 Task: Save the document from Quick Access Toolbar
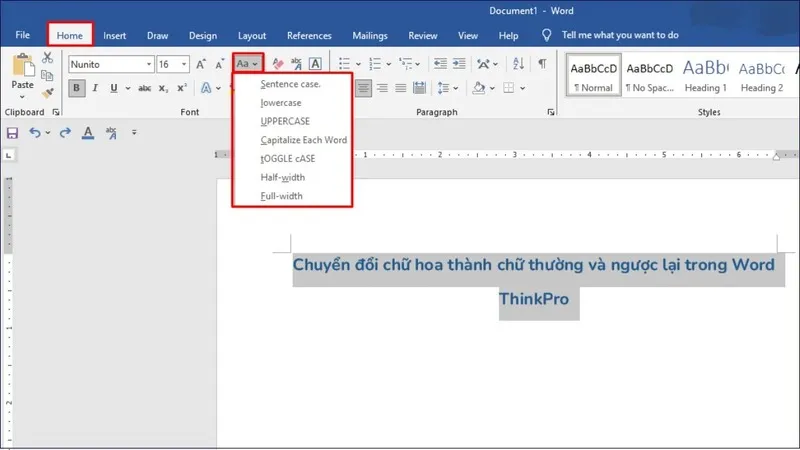tap(12, 133)
